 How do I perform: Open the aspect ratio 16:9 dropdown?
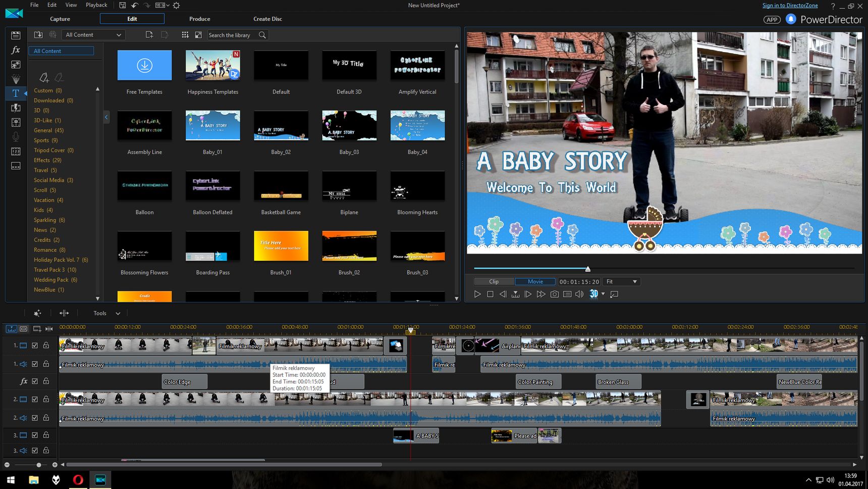pyautogui.click(x=162, y=5)
